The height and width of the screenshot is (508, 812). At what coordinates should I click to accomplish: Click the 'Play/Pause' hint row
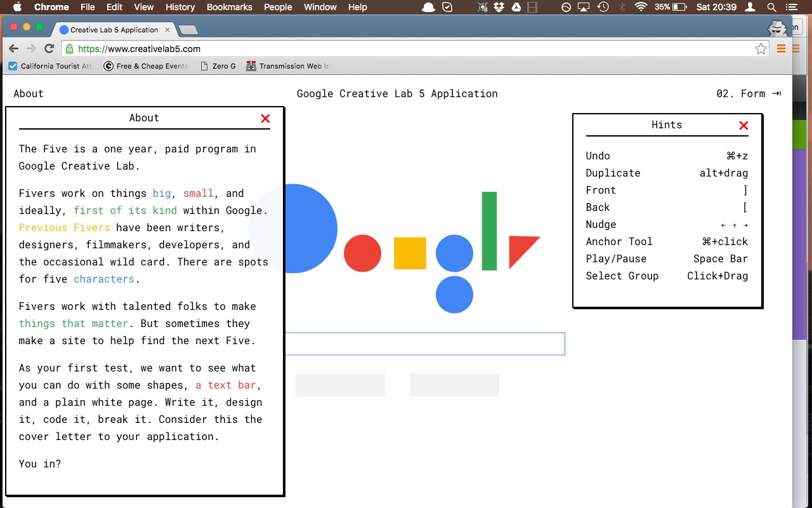(x=667, y=258)
